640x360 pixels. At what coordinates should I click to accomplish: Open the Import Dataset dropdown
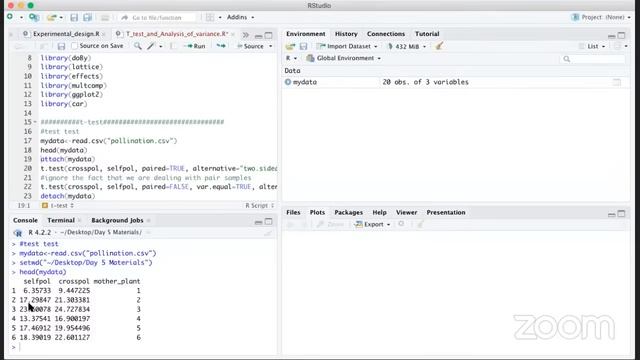347,47
